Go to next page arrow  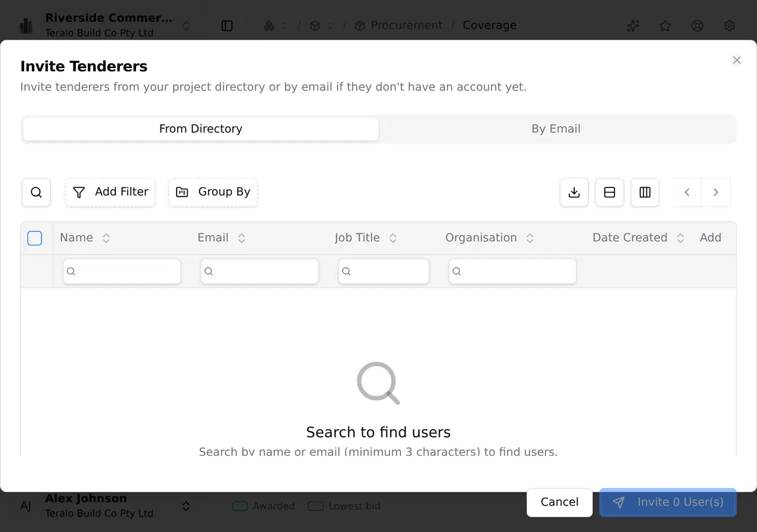[x=715, y=192]
